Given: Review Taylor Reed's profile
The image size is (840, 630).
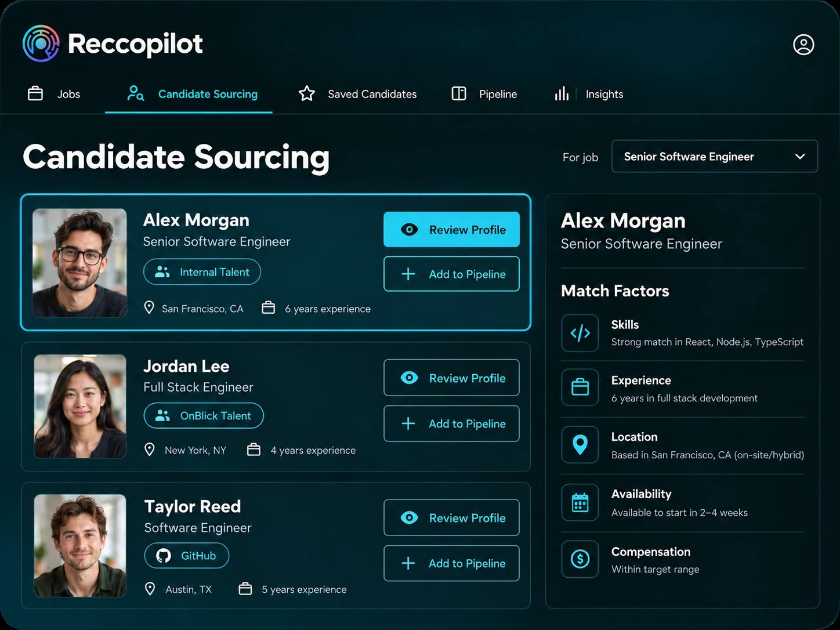Looking at the screenshot, I should tap(451, 517).
